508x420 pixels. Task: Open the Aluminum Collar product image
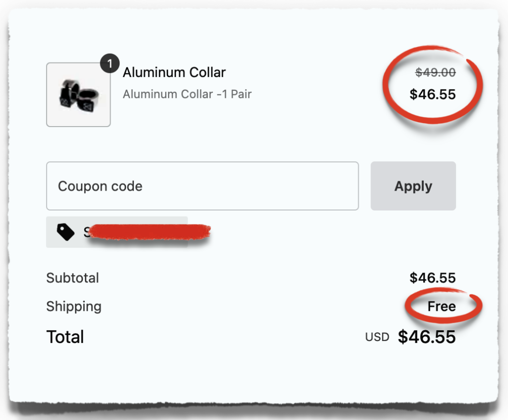78,95
